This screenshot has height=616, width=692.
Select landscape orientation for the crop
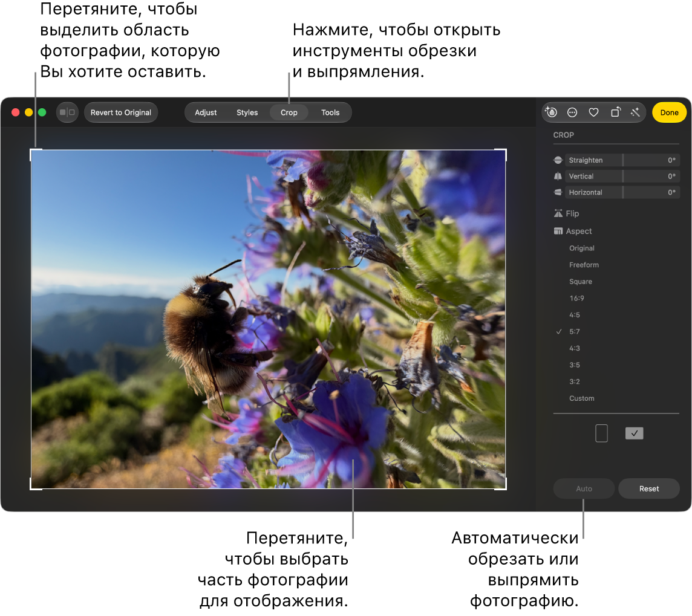tap(634, 433)
